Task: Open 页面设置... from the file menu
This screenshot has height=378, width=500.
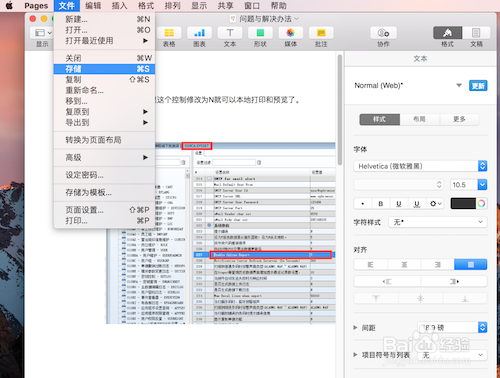Action: point(104,210)
